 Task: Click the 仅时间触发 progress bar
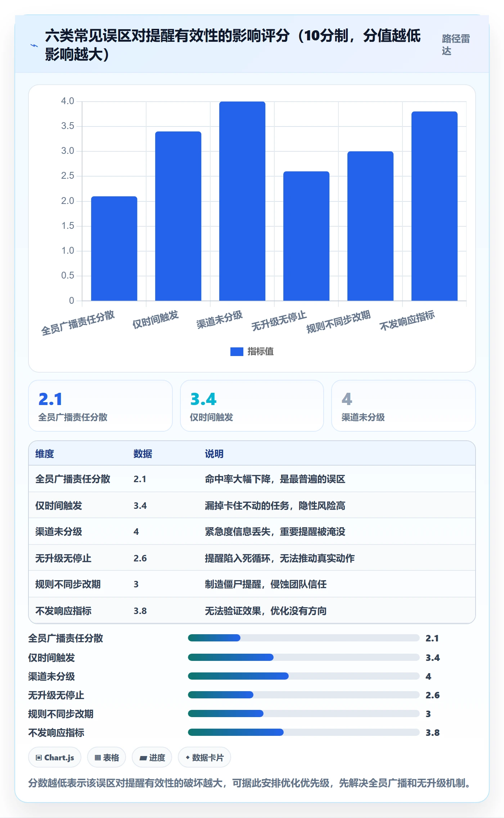(303, 657)
